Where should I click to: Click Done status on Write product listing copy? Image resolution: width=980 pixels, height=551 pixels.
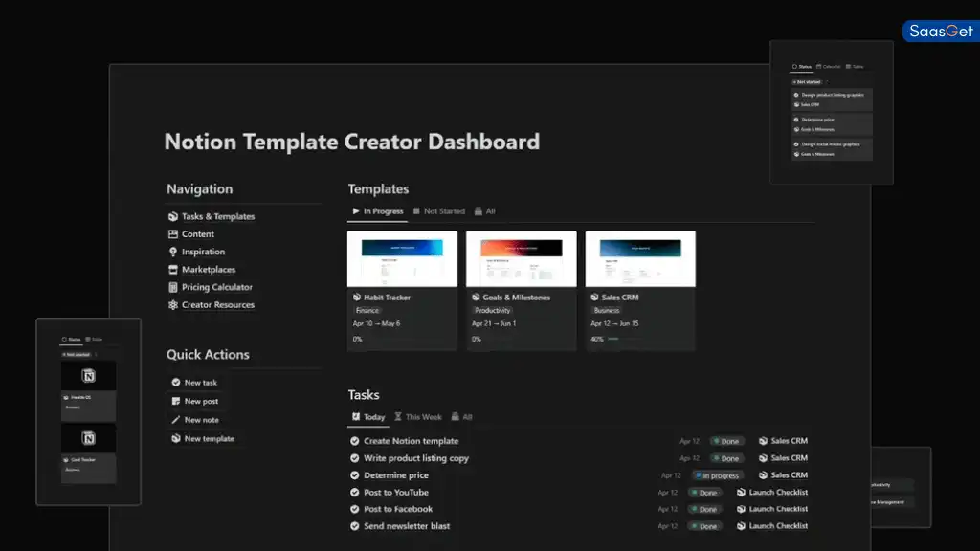(726, 458)
